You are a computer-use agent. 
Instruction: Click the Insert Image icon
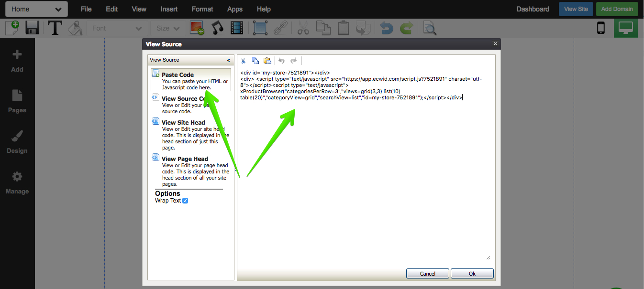tap(197, 28)
